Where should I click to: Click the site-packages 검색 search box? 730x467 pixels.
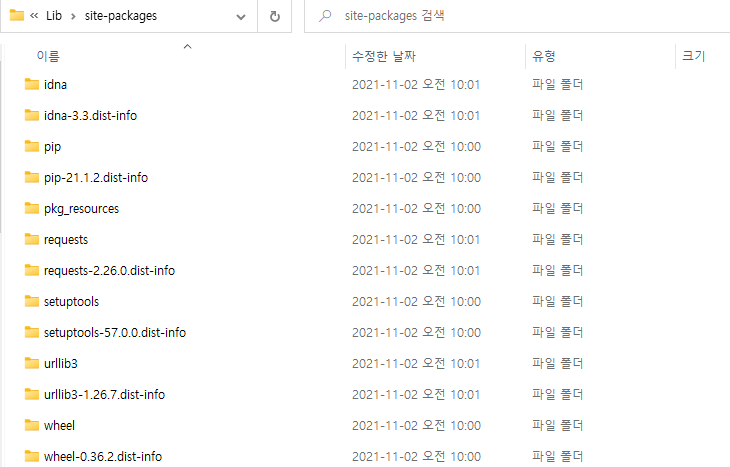[x=517, y=16]
